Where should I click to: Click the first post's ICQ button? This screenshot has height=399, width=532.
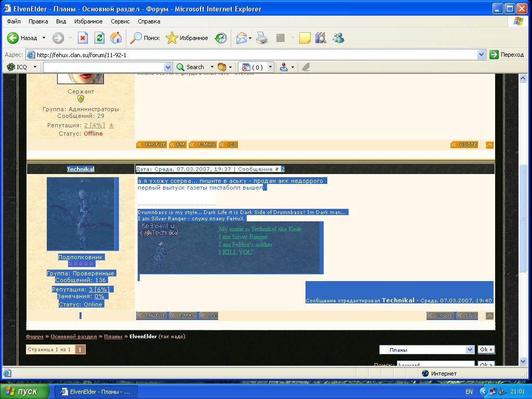229,144
